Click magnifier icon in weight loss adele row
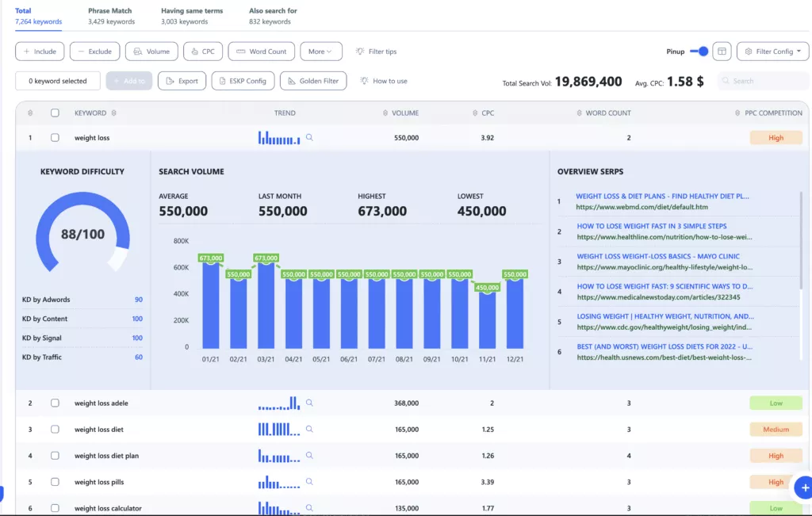The width and height of the screenshot is (812, 516). (x=309, y=403)
